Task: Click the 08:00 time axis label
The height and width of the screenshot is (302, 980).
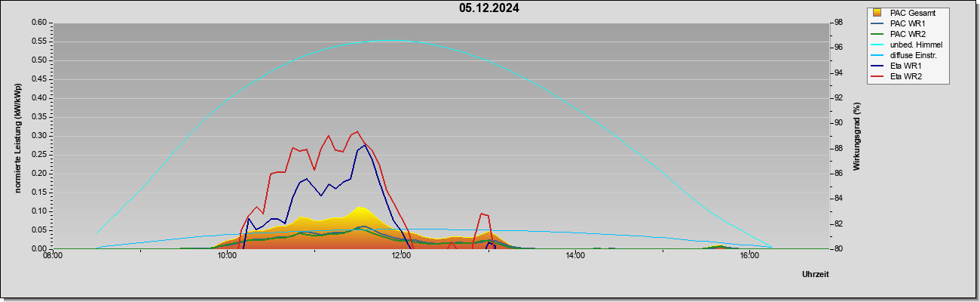Action: pos(53,257)
